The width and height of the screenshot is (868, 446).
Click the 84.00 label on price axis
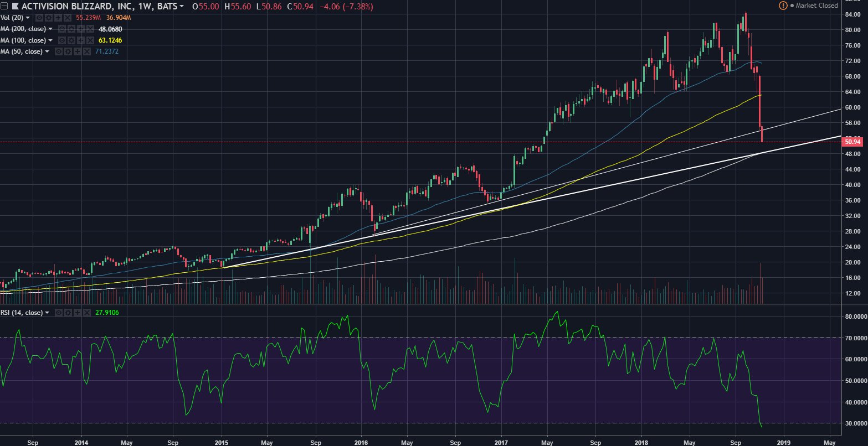[x=852, y=14]
